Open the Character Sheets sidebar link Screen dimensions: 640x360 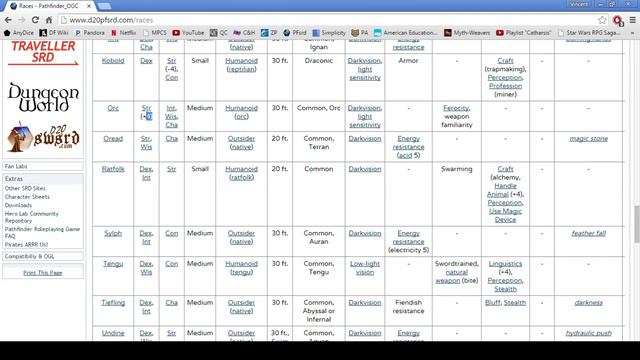coord(27,197)
